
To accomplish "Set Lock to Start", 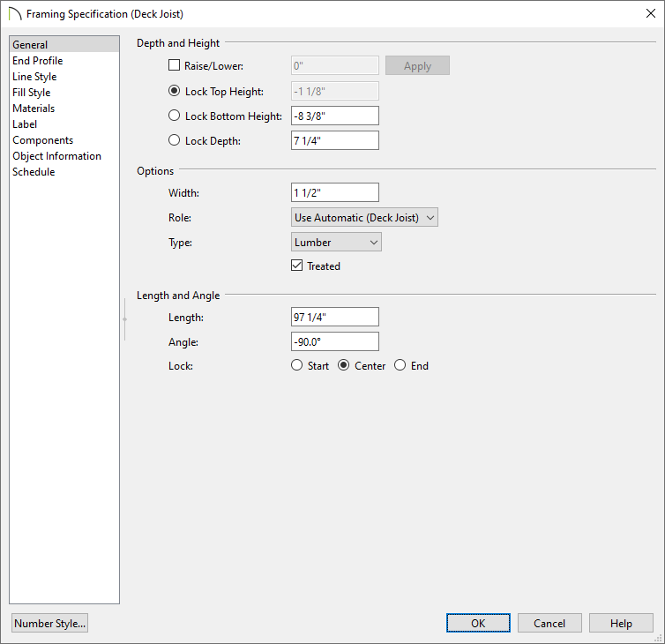I will point(297,365).
